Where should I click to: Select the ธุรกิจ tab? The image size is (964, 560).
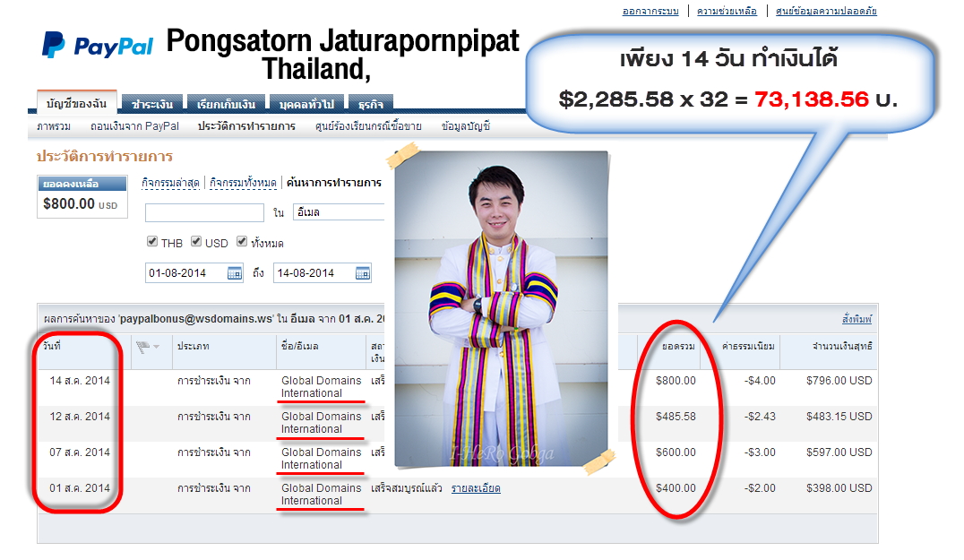(x=371, y=105)
